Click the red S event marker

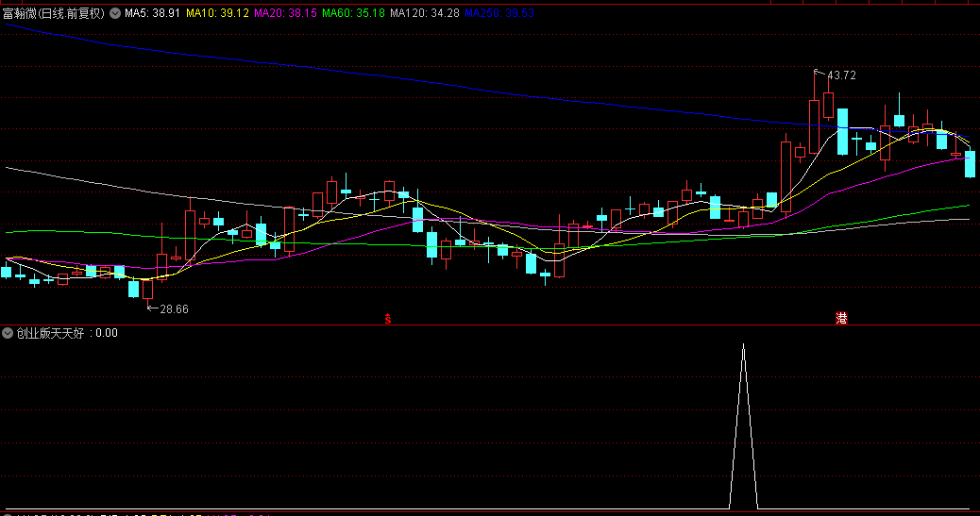[388, 319]
